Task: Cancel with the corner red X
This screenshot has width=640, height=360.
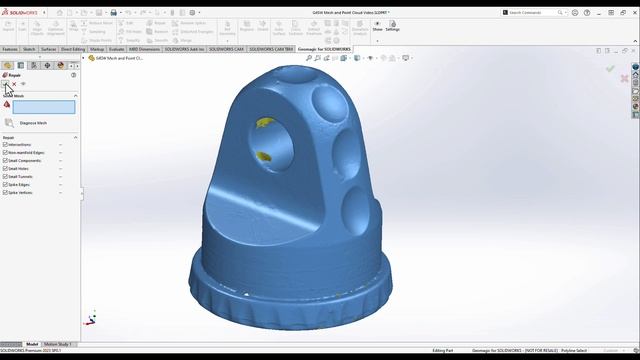Action: 624,78
